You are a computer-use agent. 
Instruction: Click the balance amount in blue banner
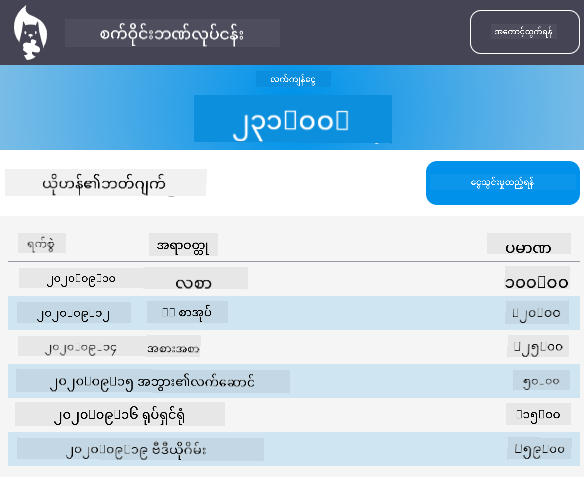pyautogui.click(x=293, y=119)
